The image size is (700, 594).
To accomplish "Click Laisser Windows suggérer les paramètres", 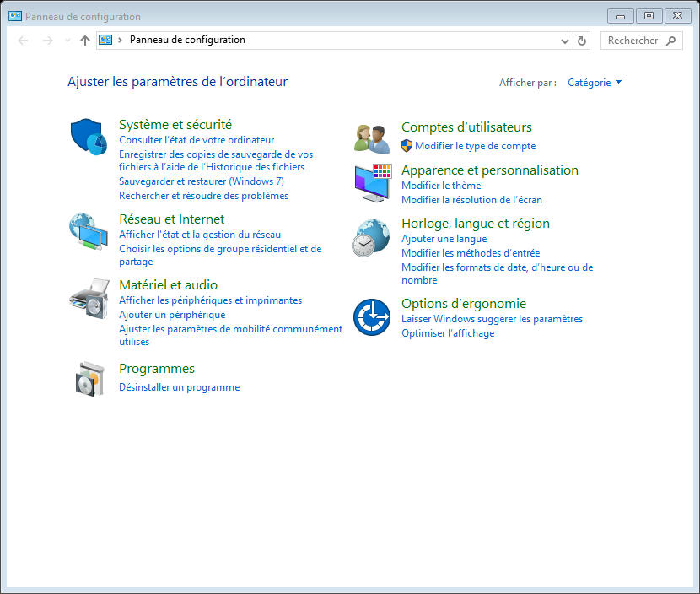I will click(492, 319).
